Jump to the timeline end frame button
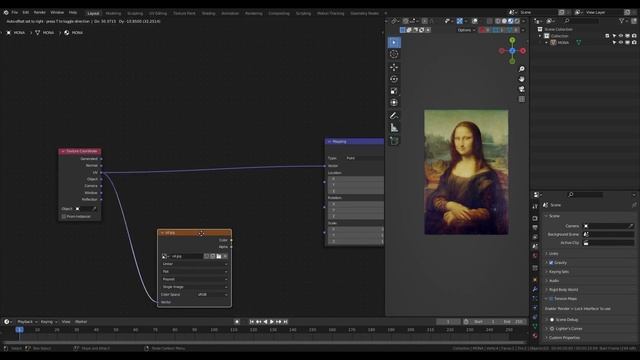 coord(286,322)
